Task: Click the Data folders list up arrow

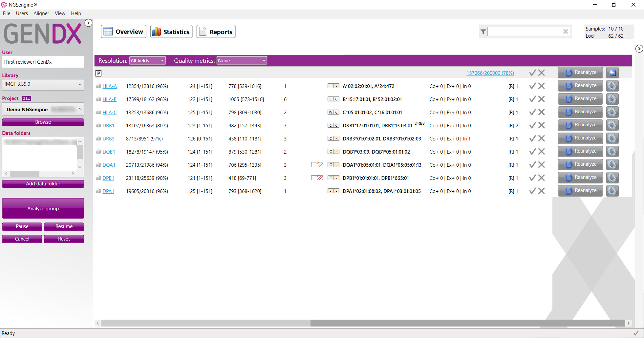Action: click(x=80, y=141)
